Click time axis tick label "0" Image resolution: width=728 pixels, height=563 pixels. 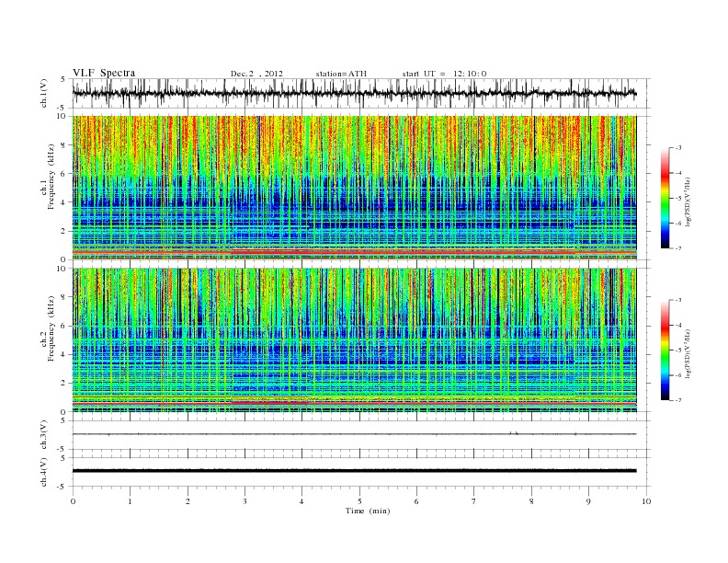click(73, 501)
